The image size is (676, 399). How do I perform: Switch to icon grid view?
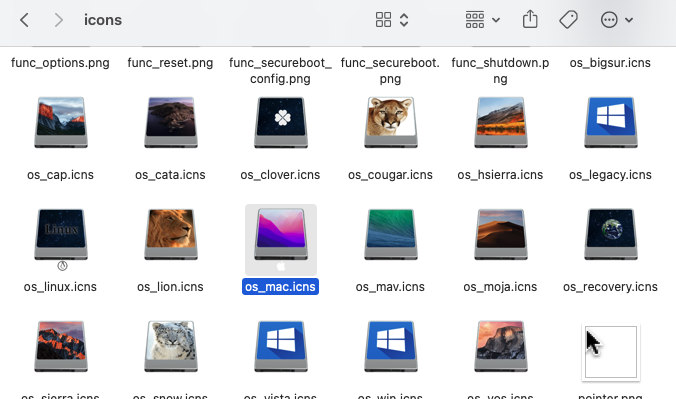pyautogui.click(x=383, y=20)
